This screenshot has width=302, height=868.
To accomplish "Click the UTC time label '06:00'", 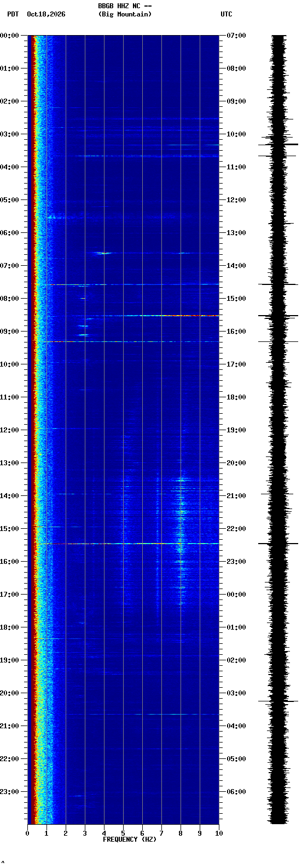I will (x=236, y=792).
